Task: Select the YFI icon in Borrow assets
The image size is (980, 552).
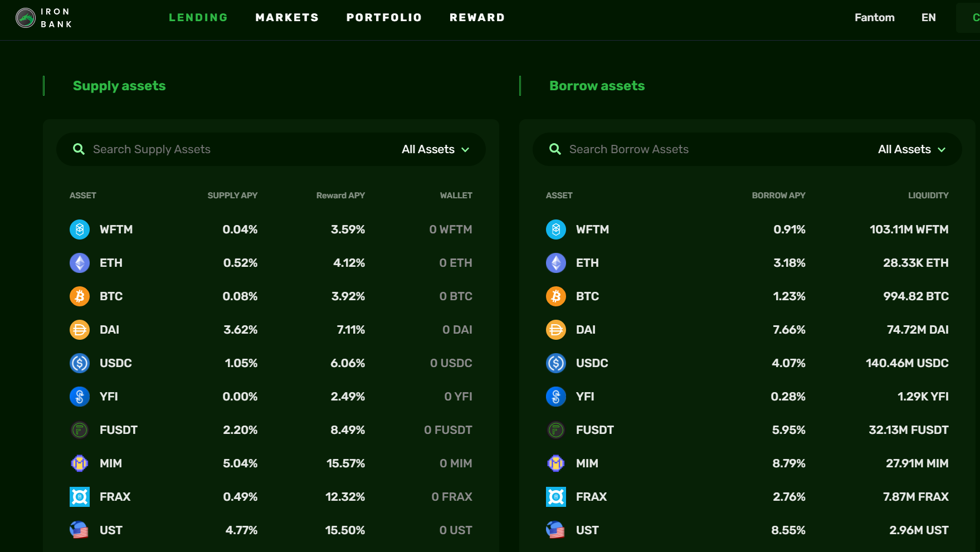Action: coord(555,397)
